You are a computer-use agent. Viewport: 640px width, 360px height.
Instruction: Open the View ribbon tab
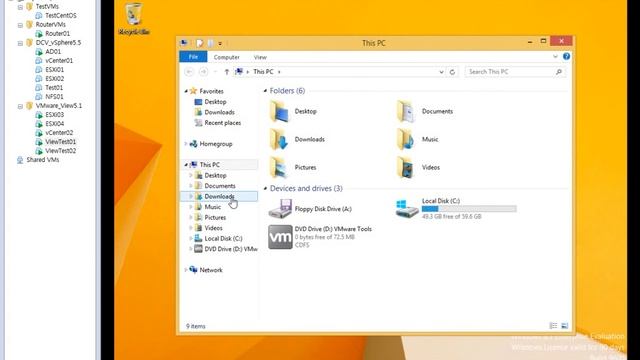click(260, 57)
